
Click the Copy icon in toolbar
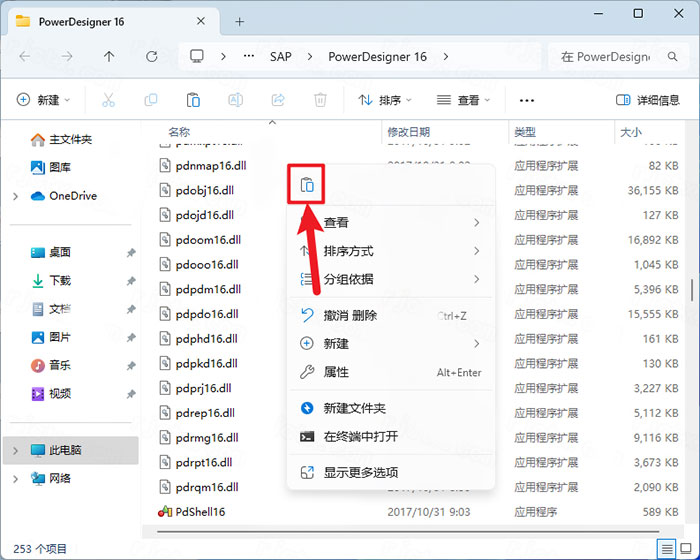pos(151,100)
